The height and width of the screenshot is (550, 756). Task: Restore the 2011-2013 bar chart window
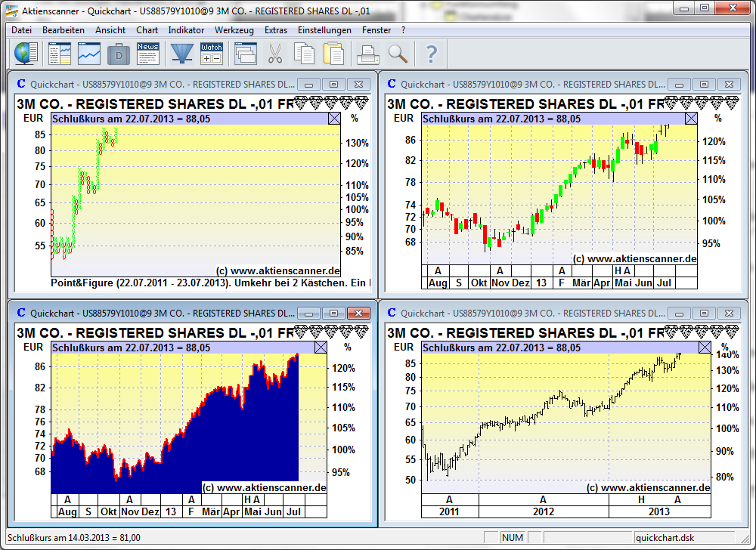[x=704, y=313]
